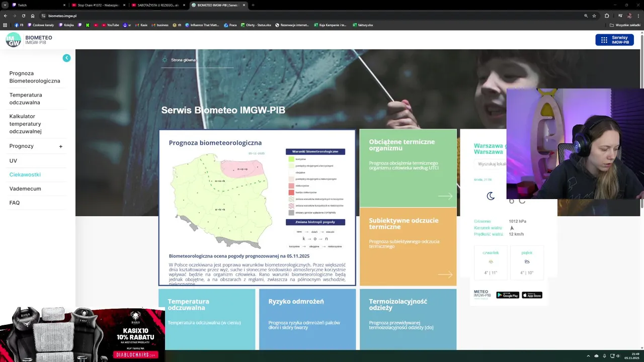Collapse the sidebar with the teal arrow icon
This screenshot has height=362, width=644.
[66, 58]
